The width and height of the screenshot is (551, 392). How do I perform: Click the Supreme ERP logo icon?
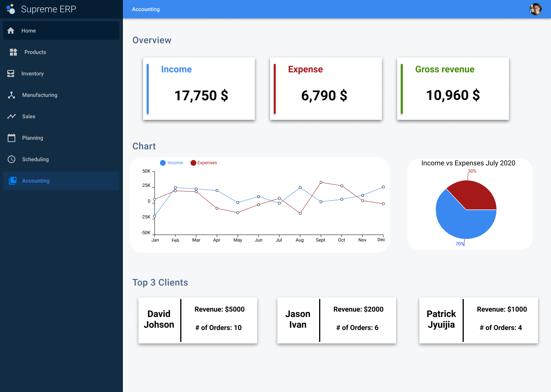tap(11, 9)
